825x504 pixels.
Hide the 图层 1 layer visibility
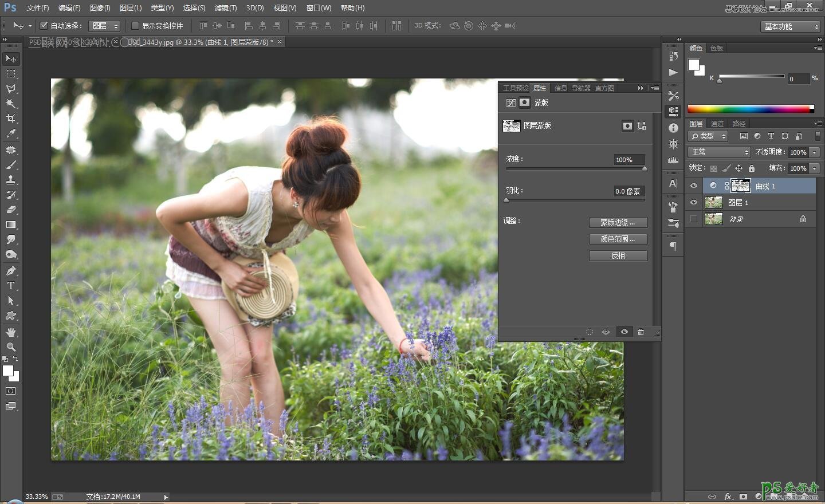click(694, 203)
